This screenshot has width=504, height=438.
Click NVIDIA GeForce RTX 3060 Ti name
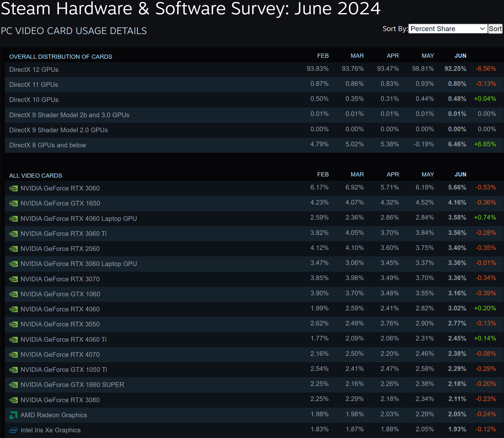point(64,234)
